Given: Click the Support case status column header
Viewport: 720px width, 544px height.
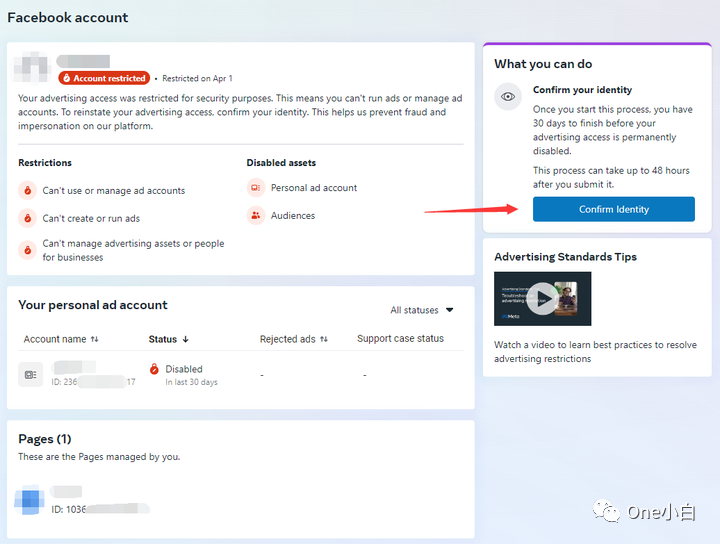Looking at the screenshot, I should point(400,338).
